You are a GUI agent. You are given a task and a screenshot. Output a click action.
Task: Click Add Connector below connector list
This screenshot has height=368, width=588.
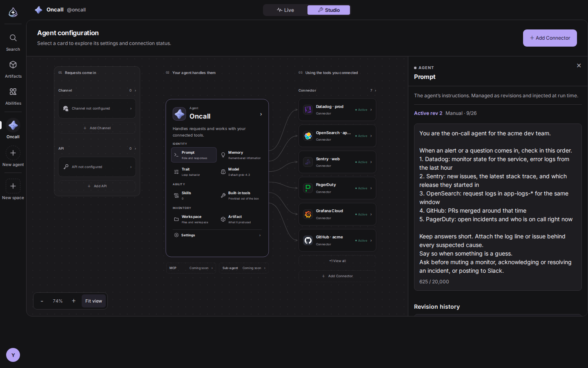tap(337, 276)
